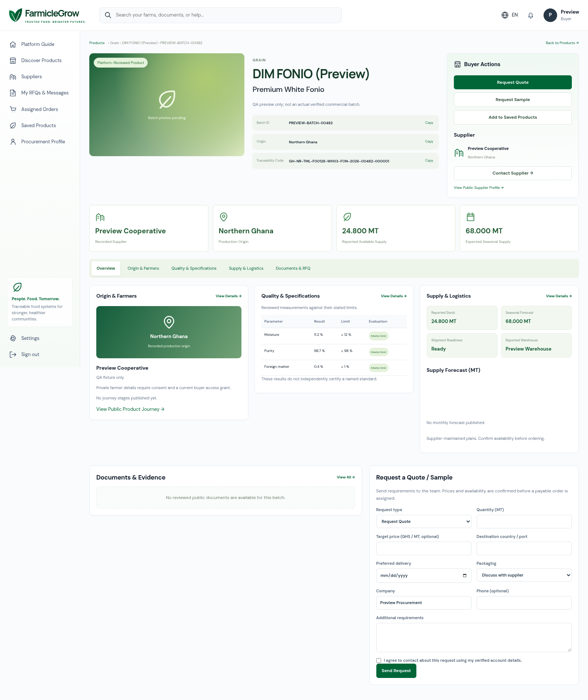
Task: Click the search magnifier icon
Action: (x=108, y=15)
